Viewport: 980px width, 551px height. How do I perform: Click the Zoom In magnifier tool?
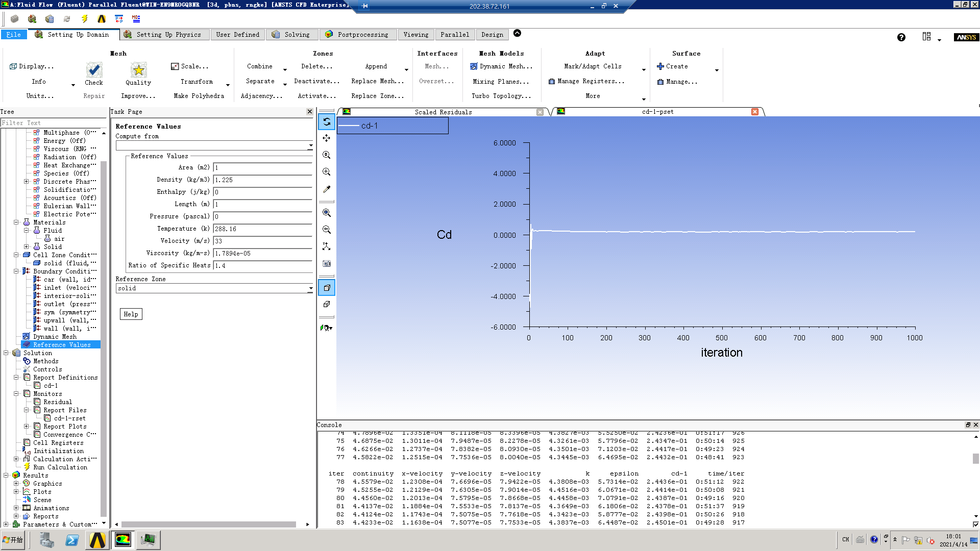pos(327,172)
